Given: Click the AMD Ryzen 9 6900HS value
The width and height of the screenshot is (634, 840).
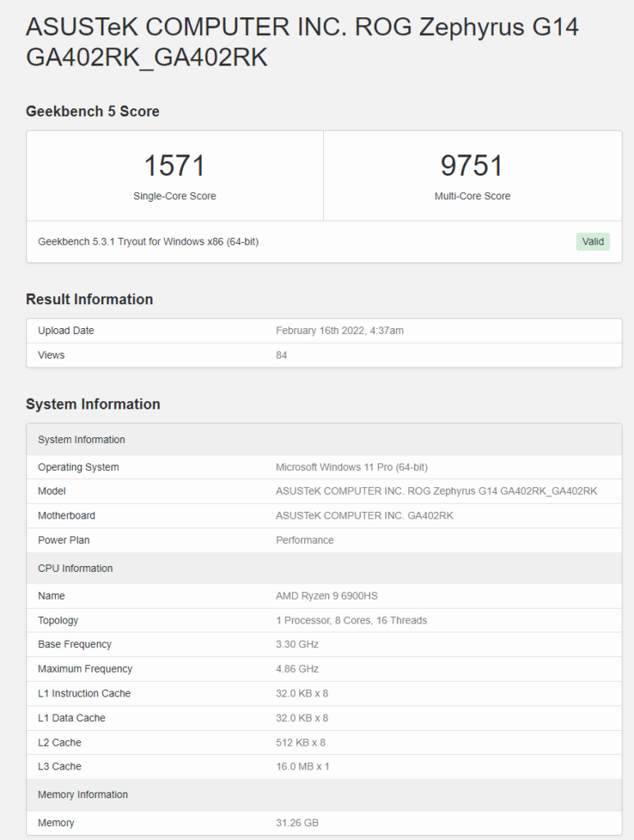Looking at the screenshot, I should click(326, 596).
